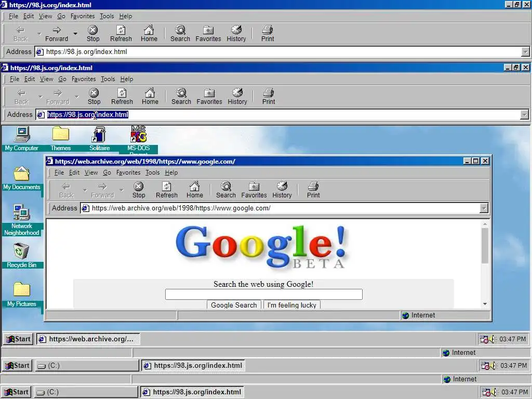Open History in the Google archive window toolbar
This screenshot has width=532, height=399.
click(282, 190)
